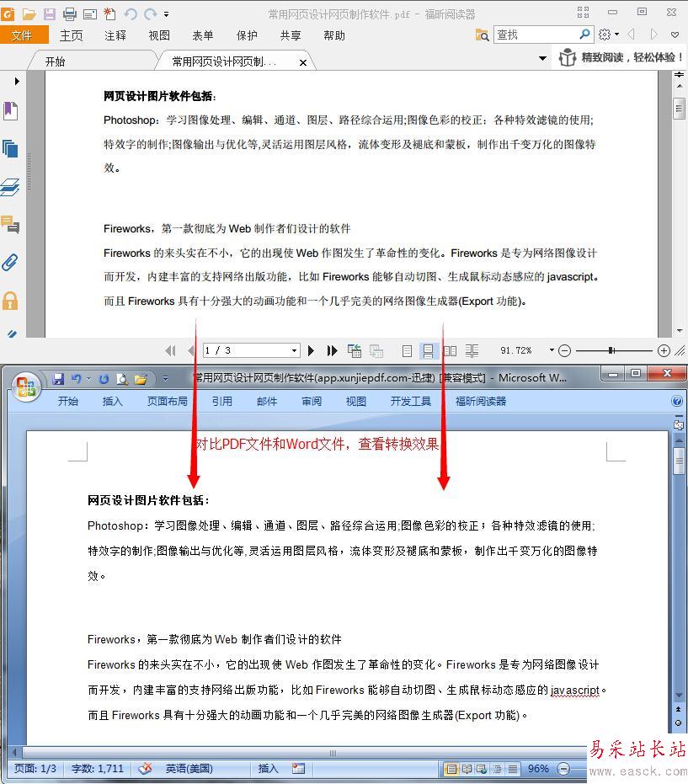Viewport: 688px width, 784px height.
Task: Open Bookmarks panel in Foxit sidebar
Action: [x=10, y=110]
